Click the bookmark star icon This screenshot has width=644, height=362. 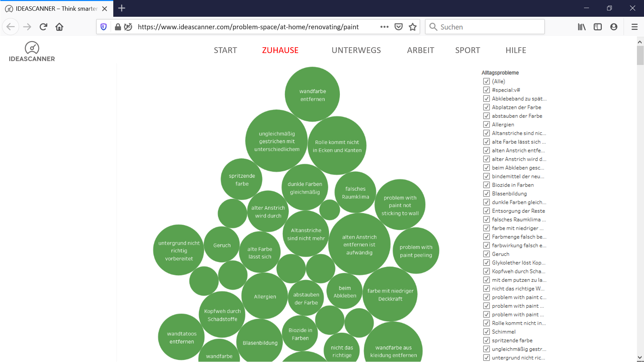pyautogui.click(x=413, y=27)
